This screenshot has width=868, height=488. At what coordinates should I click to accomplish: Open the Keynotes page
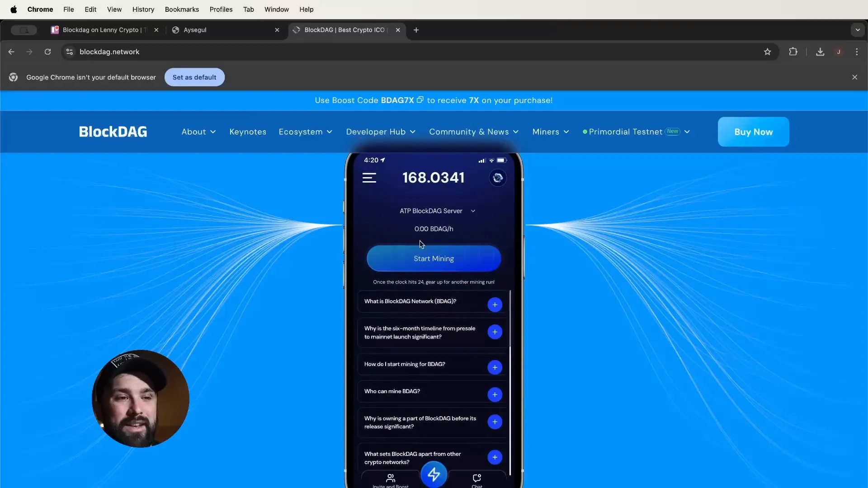click(248, 132)
